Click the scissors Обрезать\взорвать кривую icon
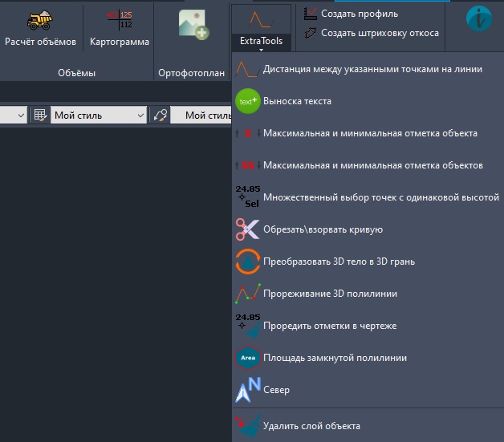 click(x=248, y=229)
